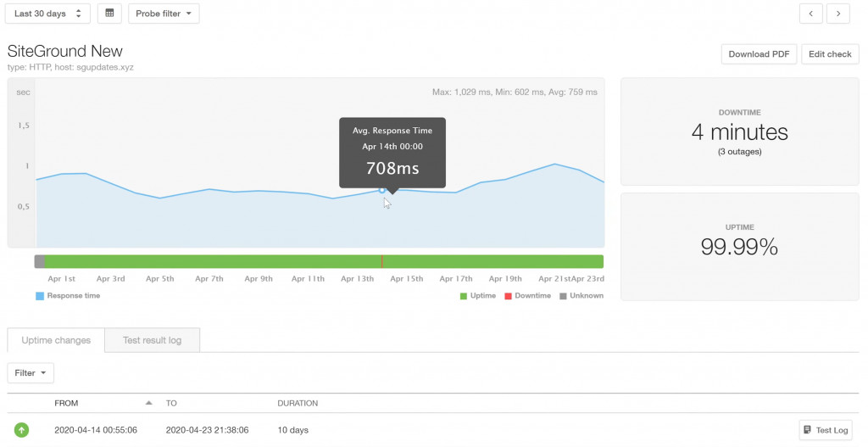The image size is (868, 447).
Task: Switch to Test result log tab
Action: point(153,340)
